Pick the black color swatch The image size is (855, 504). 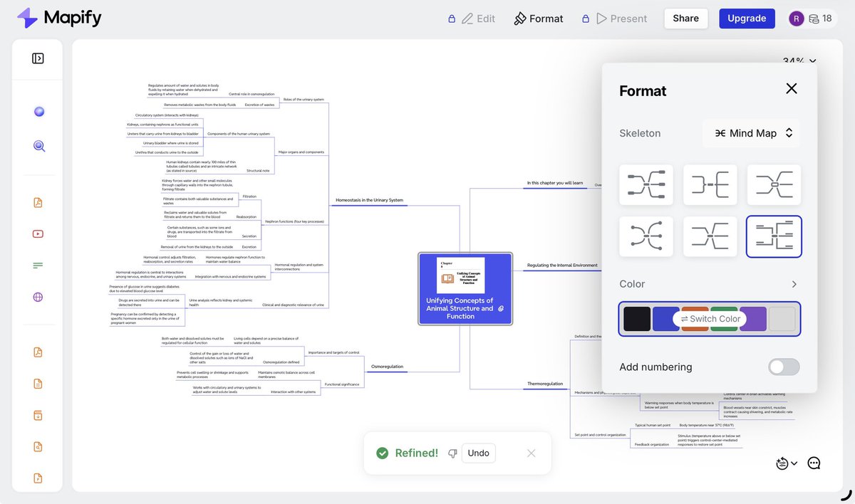point(637,319)
